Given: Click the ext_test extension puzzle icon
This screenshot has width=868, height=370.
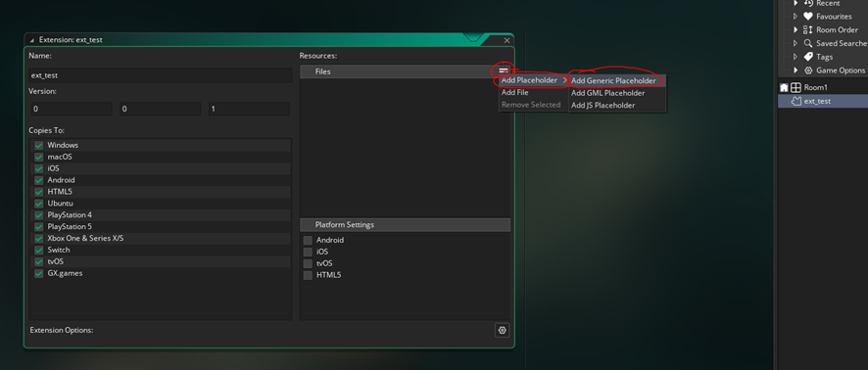Looking at the screenshot, I should [x=796, y=101].
